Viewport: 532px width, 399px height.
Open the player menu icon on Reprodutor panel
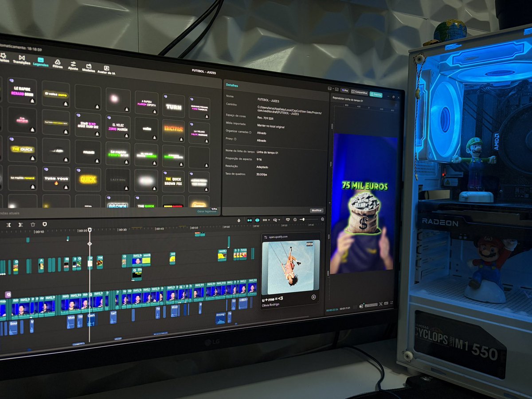coord(396,105)
